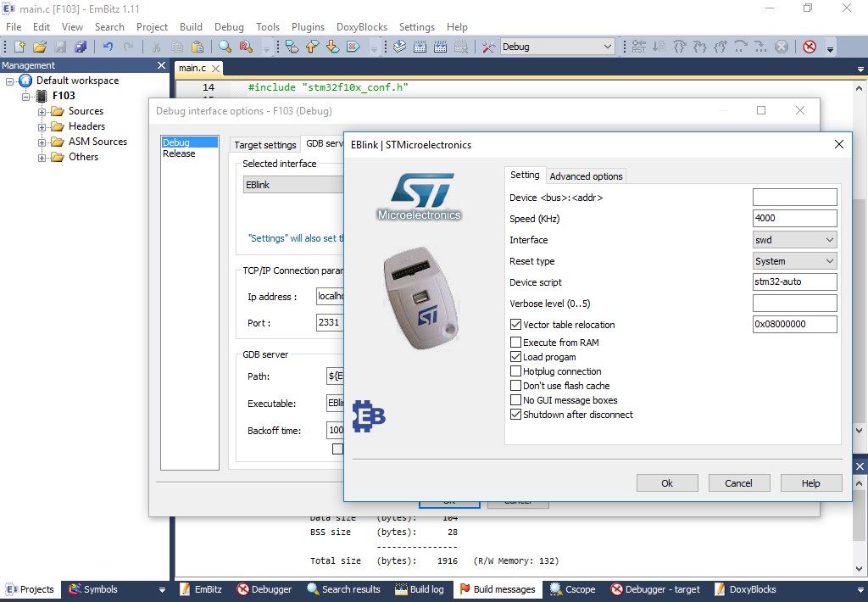Click the Speed (KHz) input field
The width and height of the screenshot is (868, 602).
[x=794, y=218]
